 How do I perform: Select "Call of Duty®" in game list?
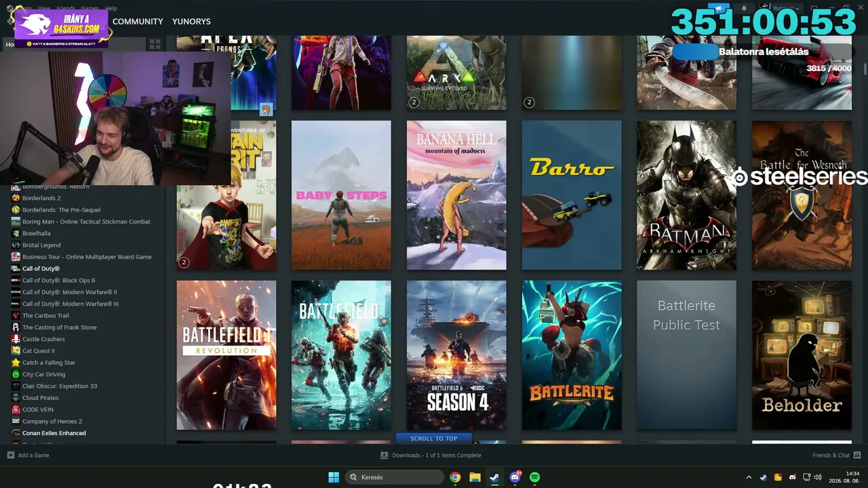point(41,268)
